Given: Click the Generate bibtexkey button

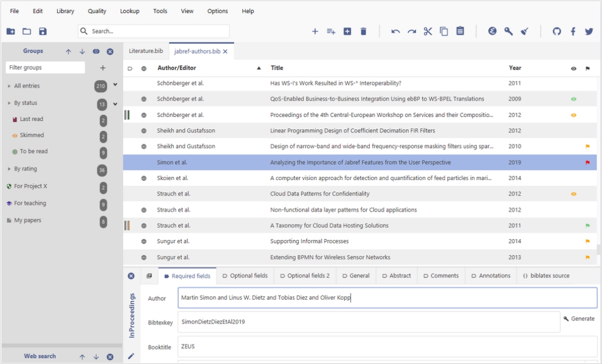Looking at the screenshot, I should [x=579, y=318].
